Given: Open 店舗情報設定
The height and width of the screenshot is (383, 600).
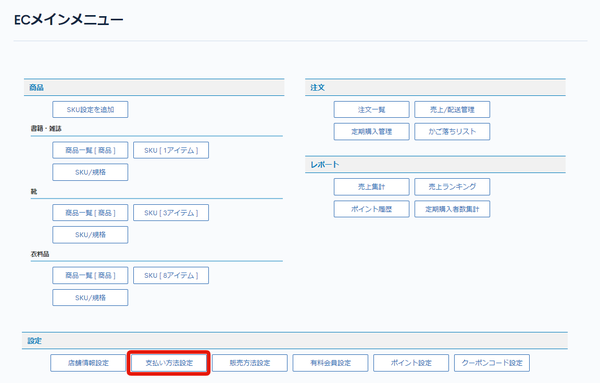Looking at the screenshot, I should point(88,363).
